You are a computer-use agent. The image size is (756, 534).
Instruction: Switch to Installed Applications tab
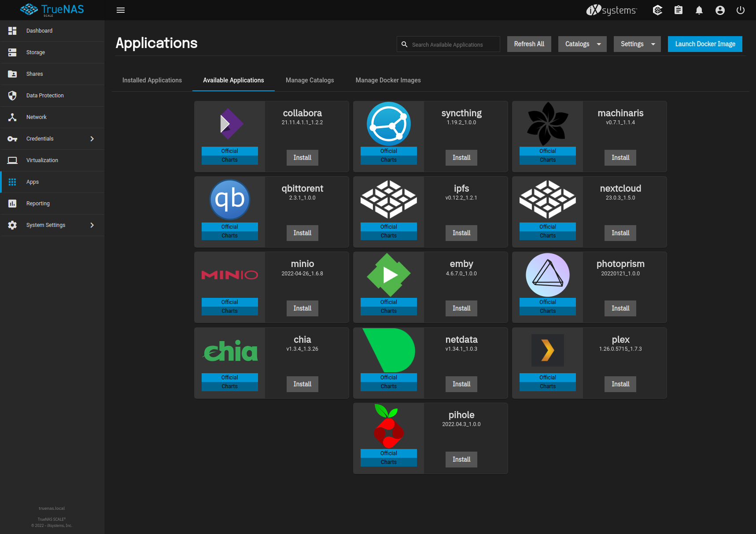click(x=152, y=80)
